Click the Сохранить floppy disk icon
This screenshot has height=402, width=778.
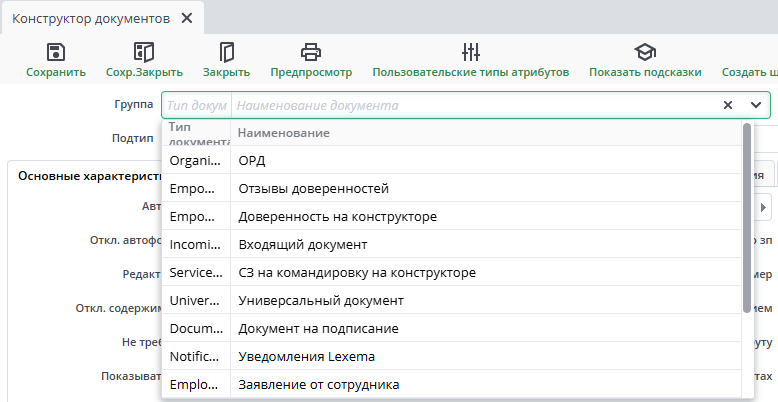[56, 53]
